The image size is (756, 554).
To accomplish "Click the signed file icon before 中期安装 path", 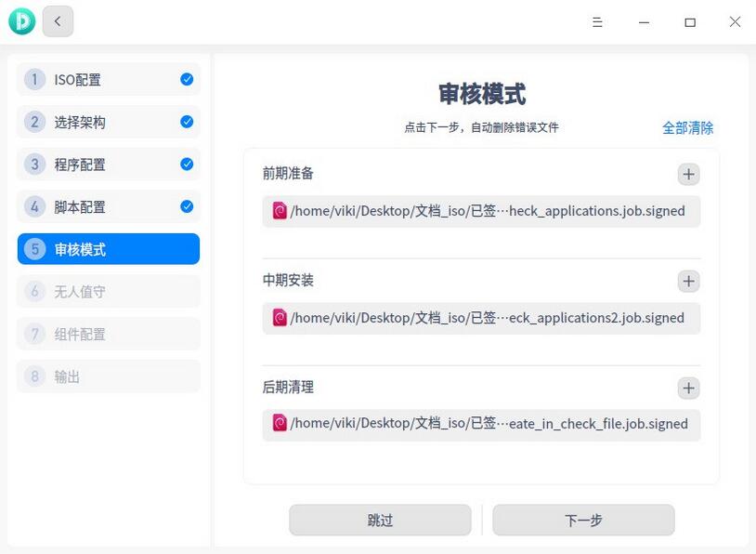I will [280, 318].
